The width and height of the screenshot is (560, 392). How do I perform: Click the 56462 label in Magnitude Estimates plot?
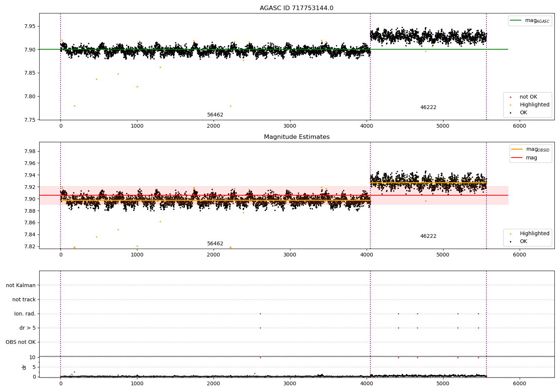pyautogui.click(x=215, y=244)
